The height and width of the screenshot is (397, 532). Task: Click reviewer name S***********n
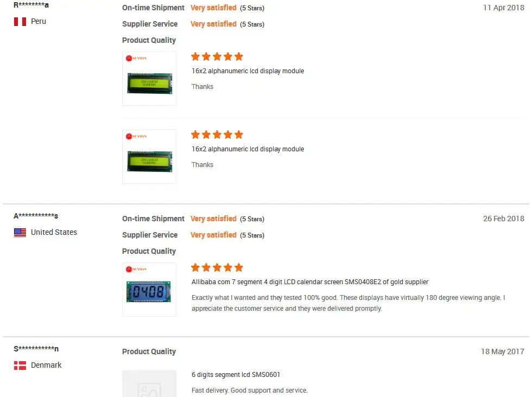tap(36, 349)
